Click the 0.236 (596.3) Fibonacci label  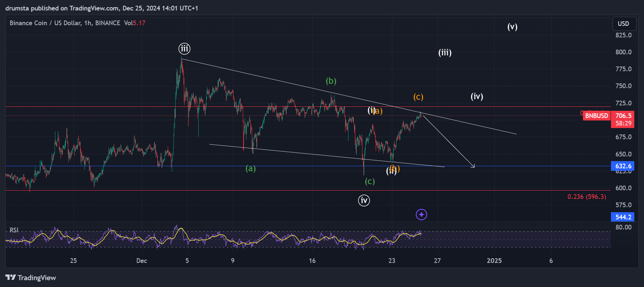(x=587, y=197)
